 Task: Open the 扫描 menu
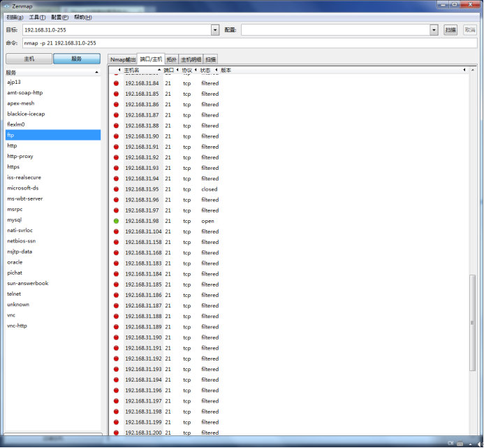(x=15, y=17)
